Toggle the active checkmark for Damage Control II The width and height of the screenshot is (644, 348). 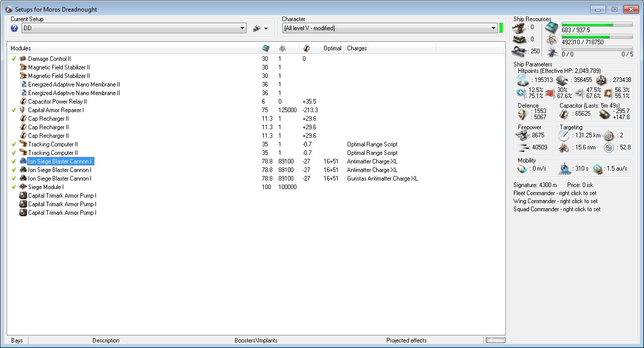point(14,59)
